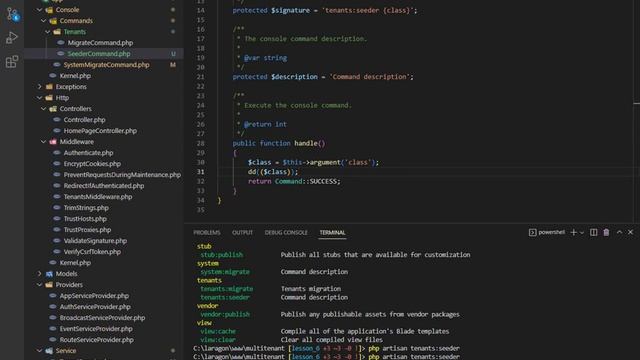Open ValidateSignature.php file
640x360 pixels.
click(x=95, y=241)
